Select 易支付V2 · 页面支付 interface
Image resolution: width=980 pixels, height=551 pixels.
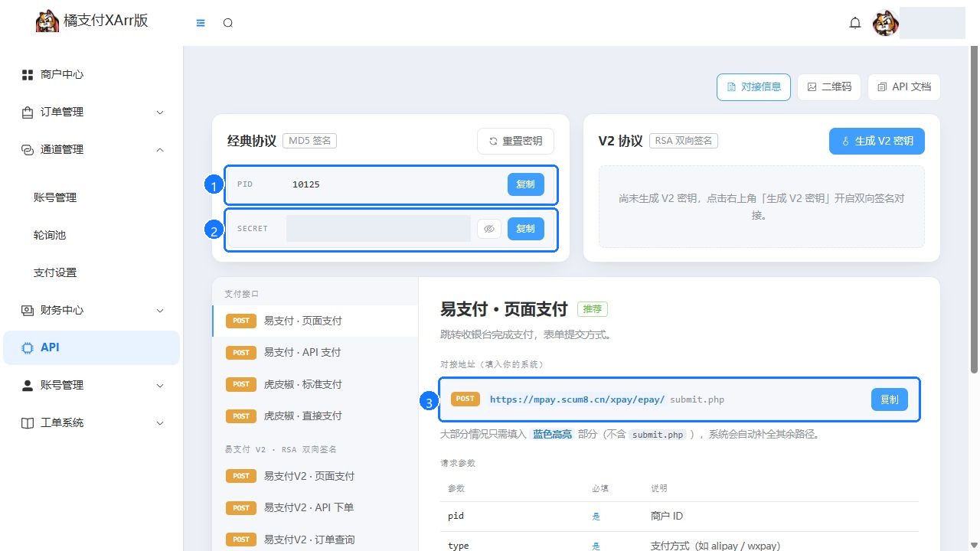pos(315,476)
